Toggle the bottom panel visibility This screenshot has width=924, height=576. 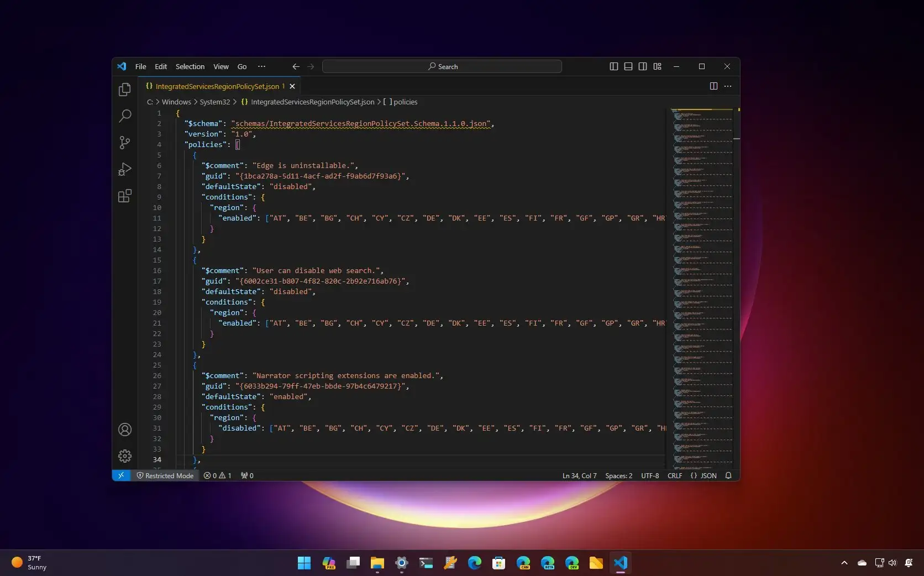[x=628, y=66]
